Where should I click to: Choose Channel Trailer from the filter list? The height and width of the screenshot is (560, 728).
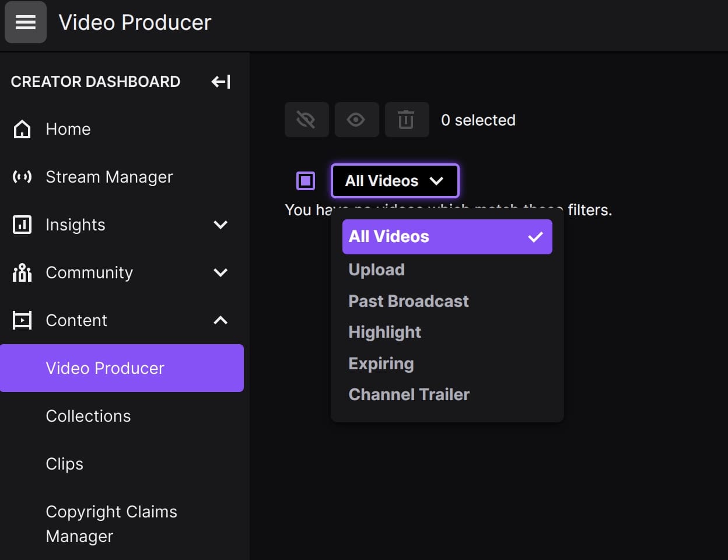point(409,394)
